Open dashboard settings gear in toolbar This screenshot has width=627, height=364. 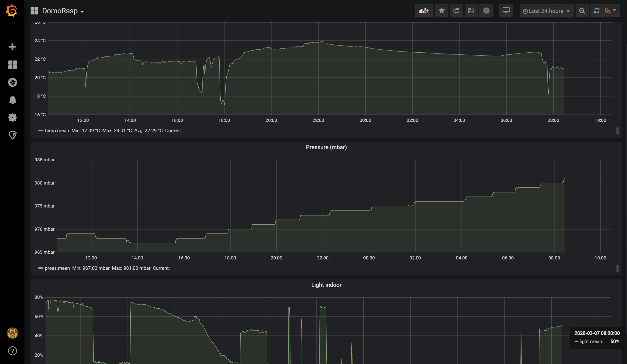(486, 11)
